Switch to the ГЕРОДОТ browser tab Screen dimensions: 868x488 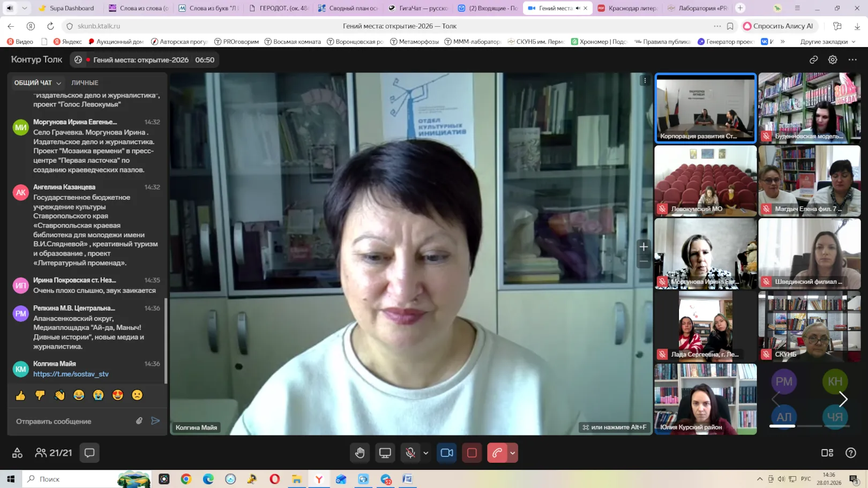pyautogui.click(x=279, y=8)
